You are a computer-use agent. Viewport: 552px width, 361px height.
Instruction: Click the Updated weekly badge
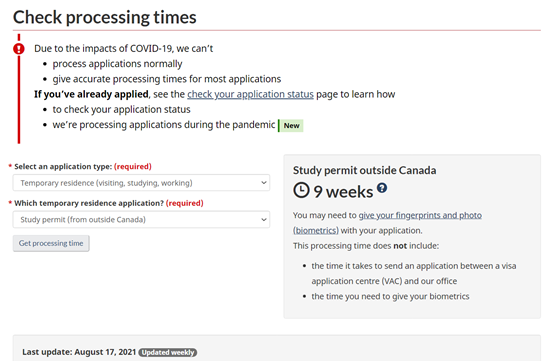168,352
